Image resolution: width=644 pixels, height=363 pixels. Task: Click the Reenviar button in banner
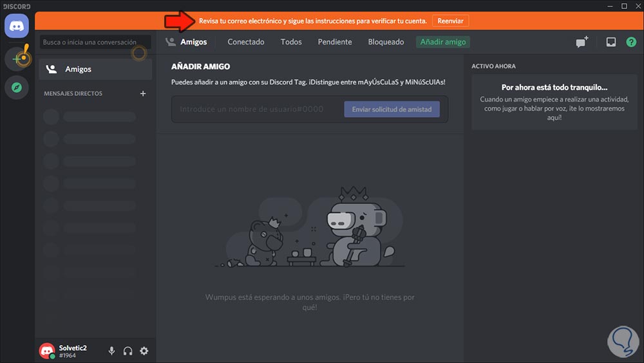[451, 21]
